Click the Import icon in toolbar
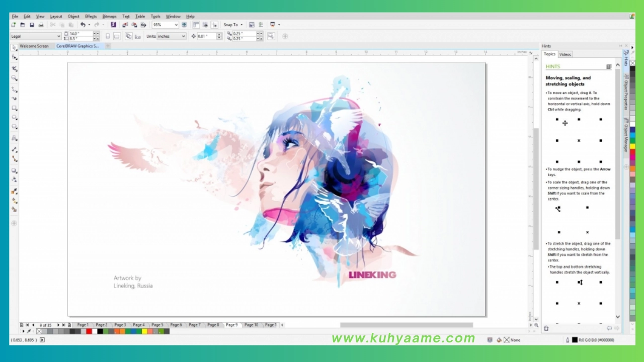This screenshot has height=362, width=644. coord(125,25)
